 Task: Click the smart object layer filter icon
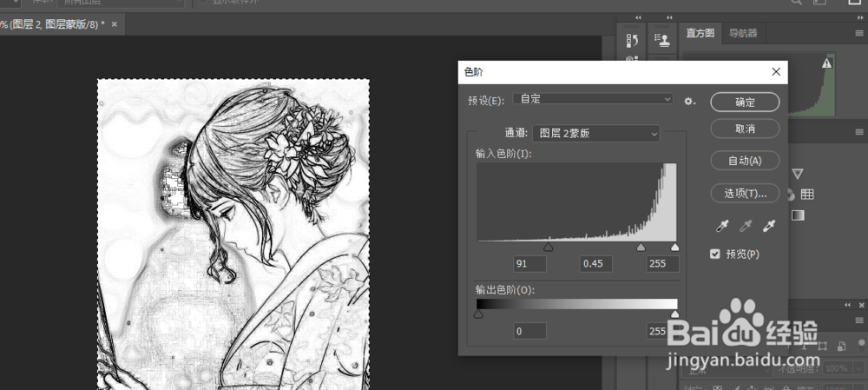(x=841, y=347)
